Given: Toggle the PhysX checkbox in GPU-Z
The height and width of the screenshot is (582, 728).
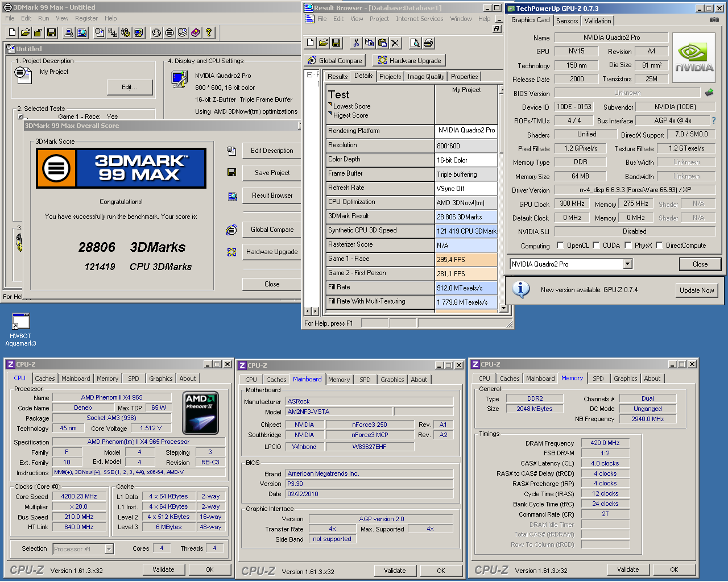Looking at the screenshot, I should pos(628,246).
